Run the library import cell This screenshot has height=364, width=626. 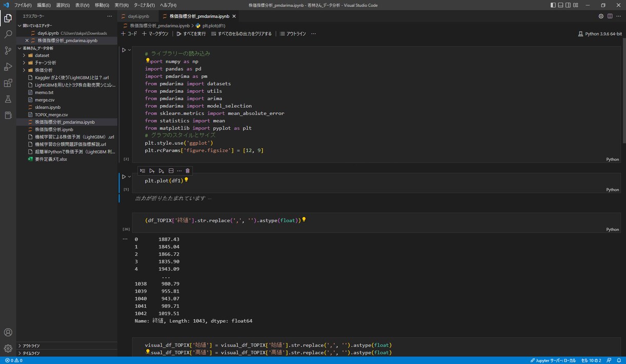tap(124, 50)
